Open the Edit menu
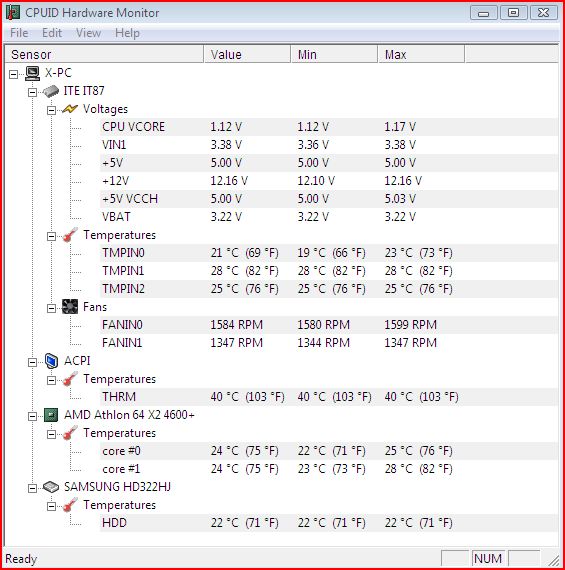The height and width of the screenshot is (570, 565). pos(52,33)
